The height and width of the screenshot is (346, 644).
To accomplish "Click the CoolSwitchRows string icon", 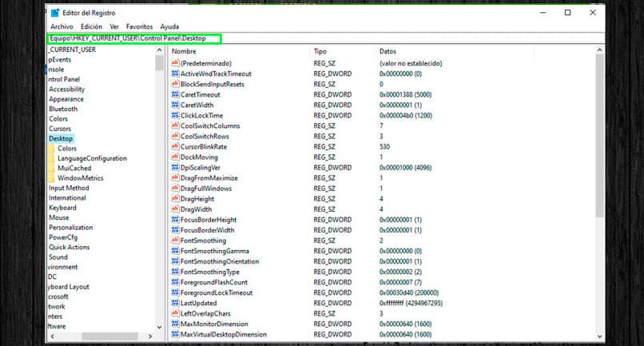I will click(175, 136).
